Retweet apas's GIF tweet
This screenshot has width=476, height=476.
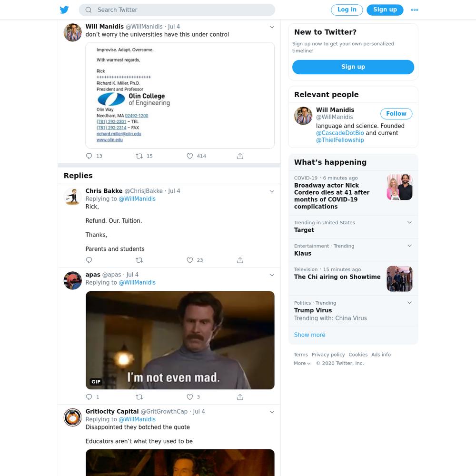pyautogui.click(x=139, y=397)
